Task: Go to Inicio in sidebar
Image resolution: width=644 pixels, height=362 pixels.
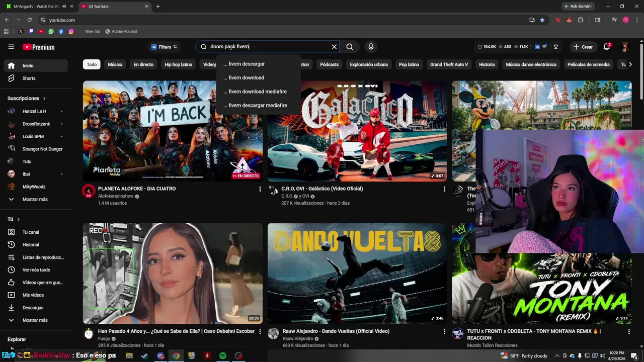Action: pyautogui.click(x=36, y=66)
